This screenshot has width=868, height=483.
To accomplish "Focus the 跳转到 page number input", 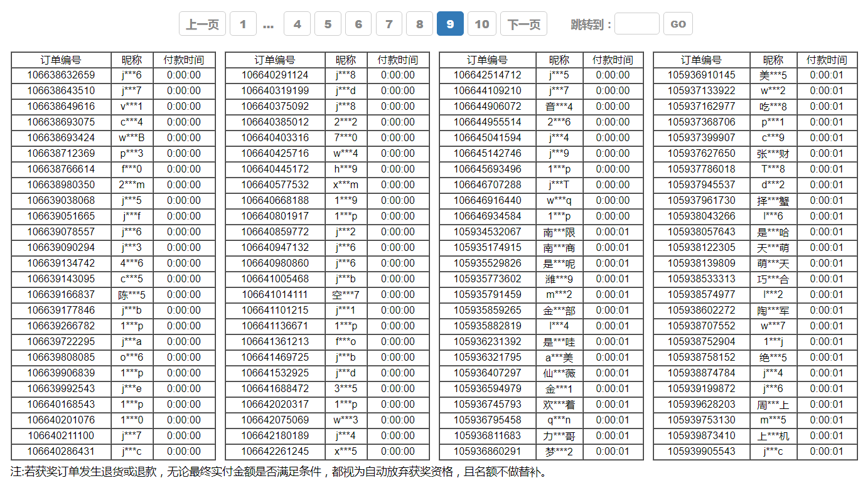I will click(637, 24).
